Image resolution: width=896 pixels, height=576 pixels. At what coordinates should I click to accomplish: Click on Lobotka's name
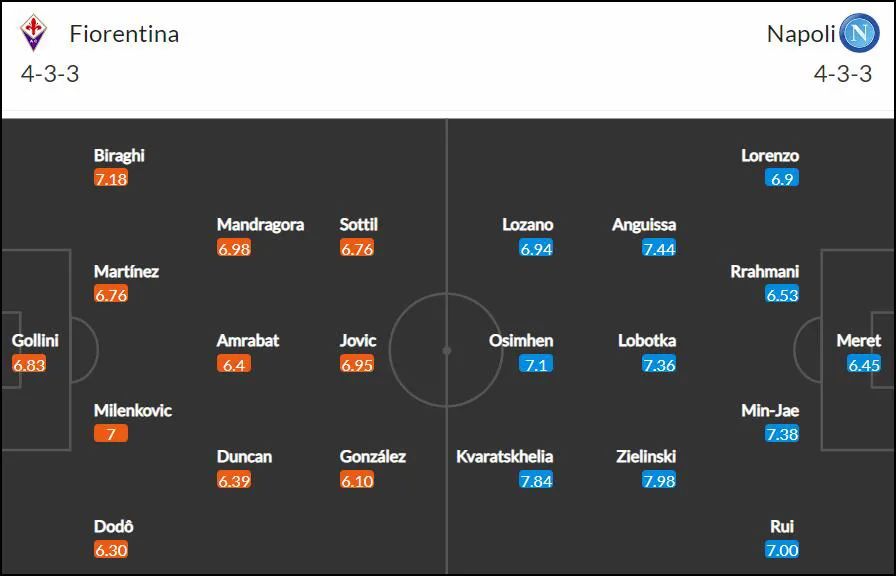coord(647,341)
